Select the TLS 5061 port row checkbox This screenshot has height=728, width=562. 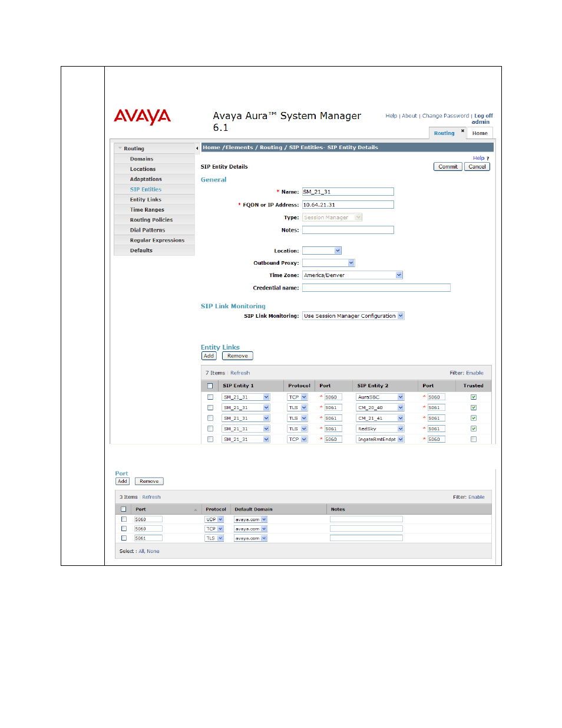[x=124, y=538]
